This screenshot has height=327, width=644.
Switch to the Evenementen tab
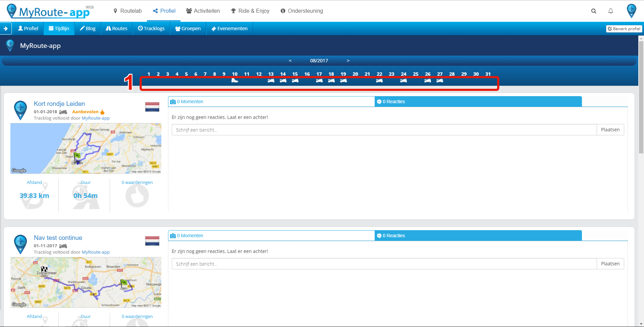229,28
